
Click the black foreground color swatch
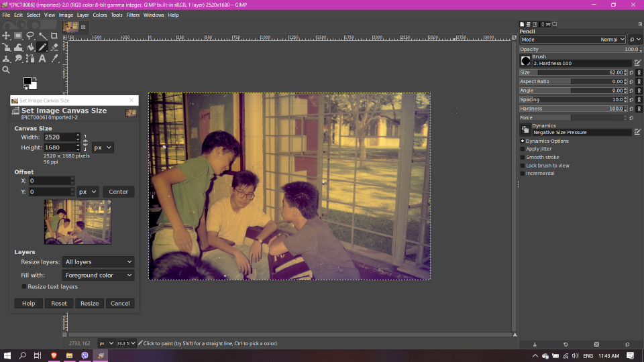pyautogui.click(x=28, y=81)
